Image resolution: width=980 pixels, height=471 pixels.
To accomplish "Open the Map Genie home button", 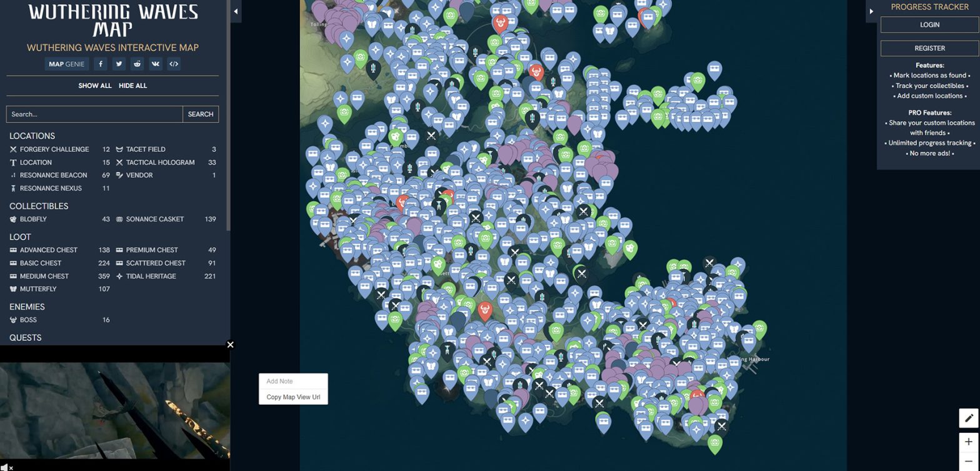I will click(x=66, y=64).
